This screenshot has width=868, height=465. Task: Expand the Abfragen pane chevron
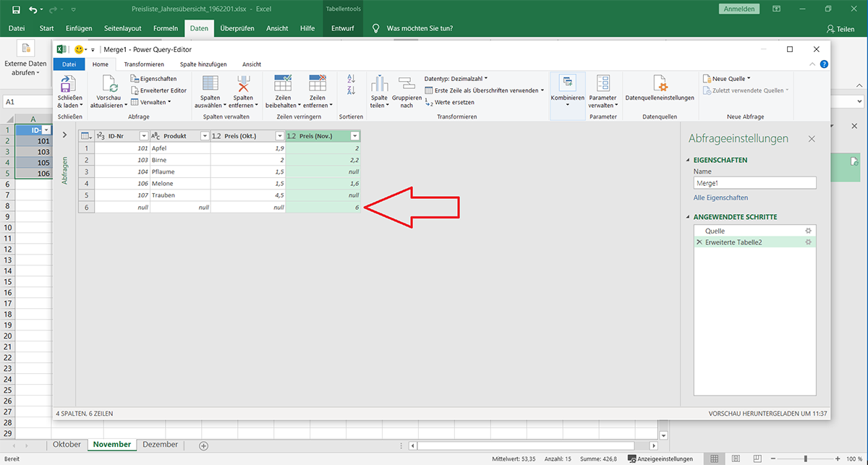tap(65, 135)
